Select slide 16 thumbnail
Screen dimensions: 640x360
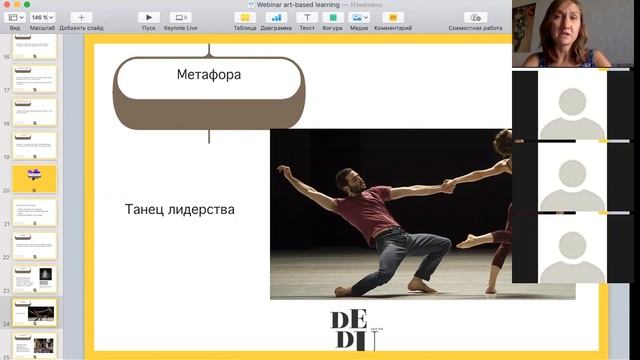pyautogui.click(x=34, y=46)
